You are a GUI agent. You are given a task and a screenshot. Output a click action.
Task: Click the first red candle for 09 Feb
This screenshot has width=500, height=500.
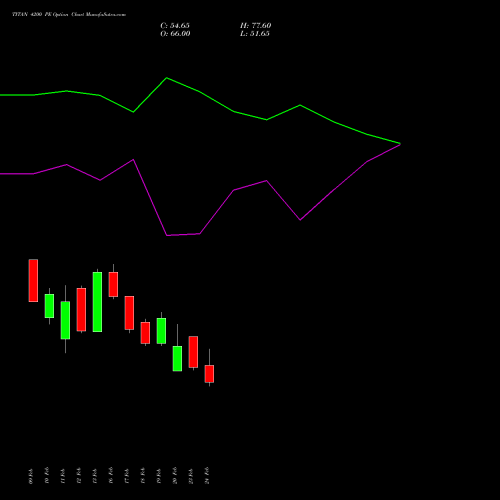pos(33,280)
